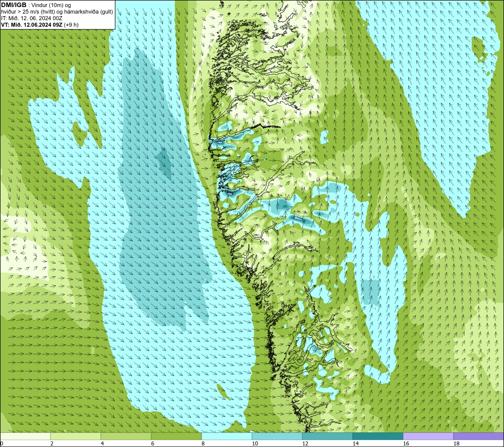Image resolution: width=504 pixels, height=447 pixels.
Task: Click the scale label "8"
Action: tap(203, 443)
